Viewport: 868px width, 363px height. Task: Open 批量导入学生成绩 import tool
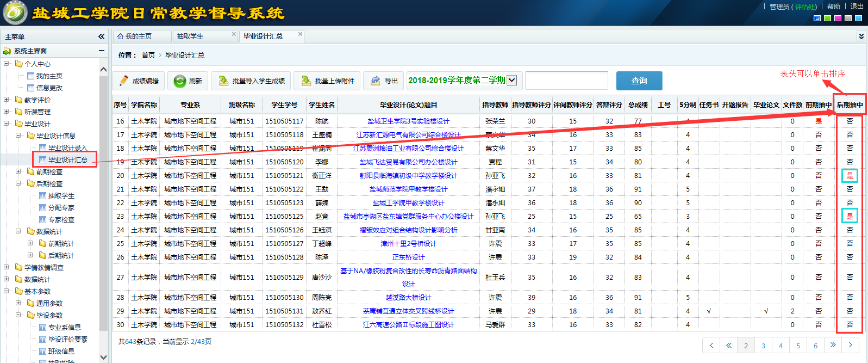[x=252, y=81]
